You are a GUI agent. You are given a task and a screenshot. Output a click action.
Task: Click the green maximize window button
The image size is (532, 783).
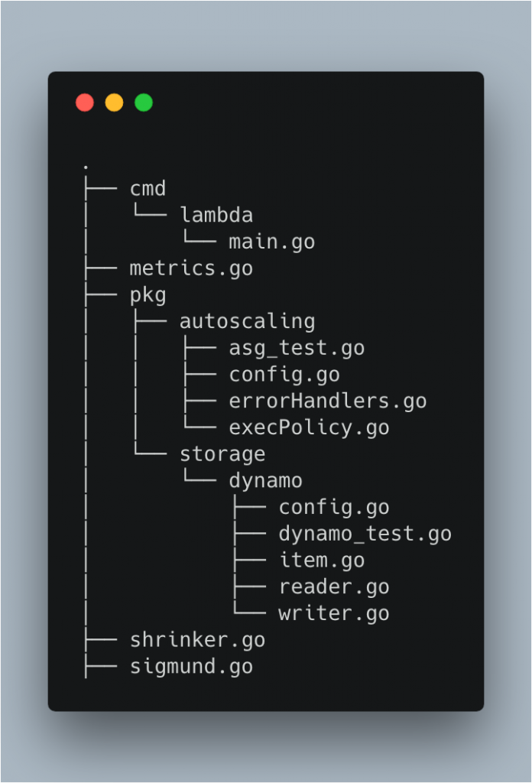(144, 102)
